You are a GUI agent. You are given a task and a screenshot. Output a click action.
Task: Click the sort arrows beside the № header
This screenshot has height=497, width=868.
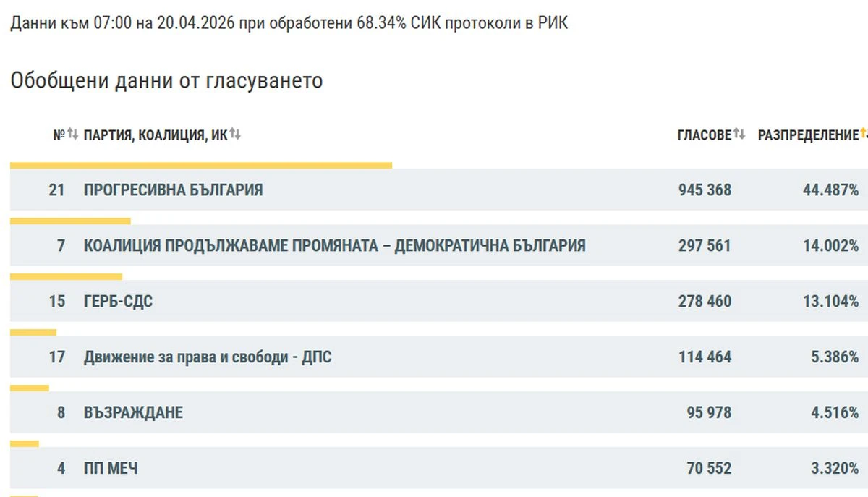click(x=72, y=135)
